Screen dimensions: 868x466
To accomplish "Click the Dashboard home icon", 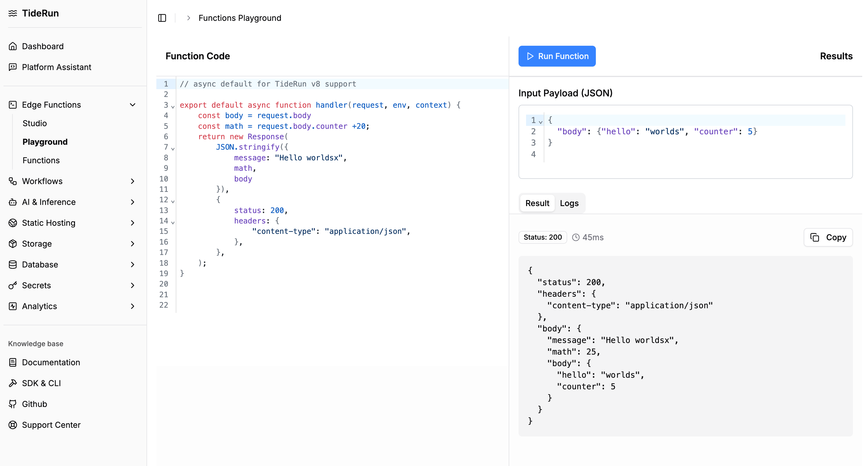I will point(13,46).
